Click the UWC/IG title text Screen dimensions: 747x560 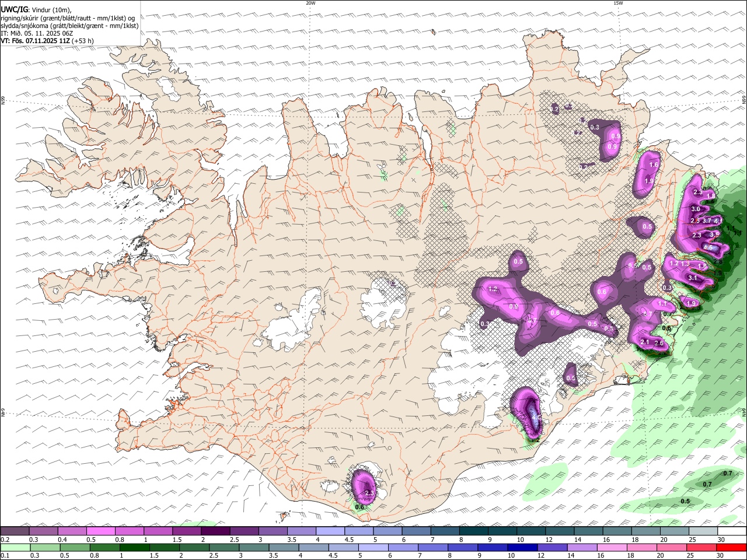pyautogui.click(x=14, y=9)
